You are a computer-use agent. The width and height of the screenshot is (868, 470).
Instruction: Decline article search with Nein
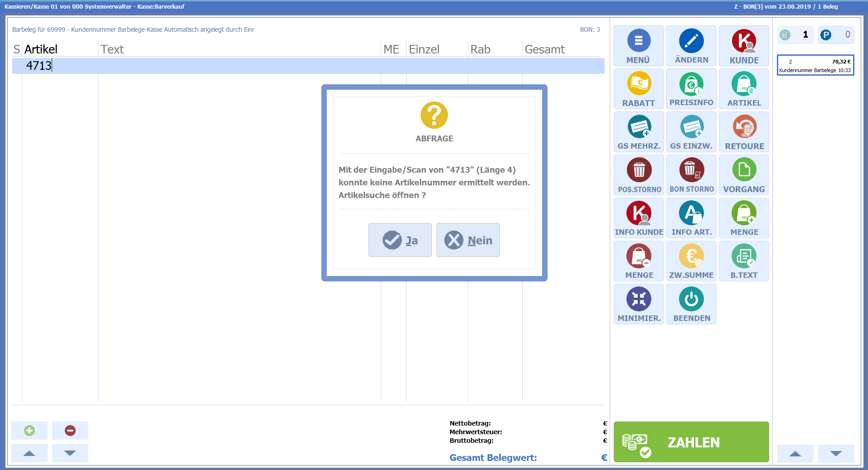tap(468, 240)
